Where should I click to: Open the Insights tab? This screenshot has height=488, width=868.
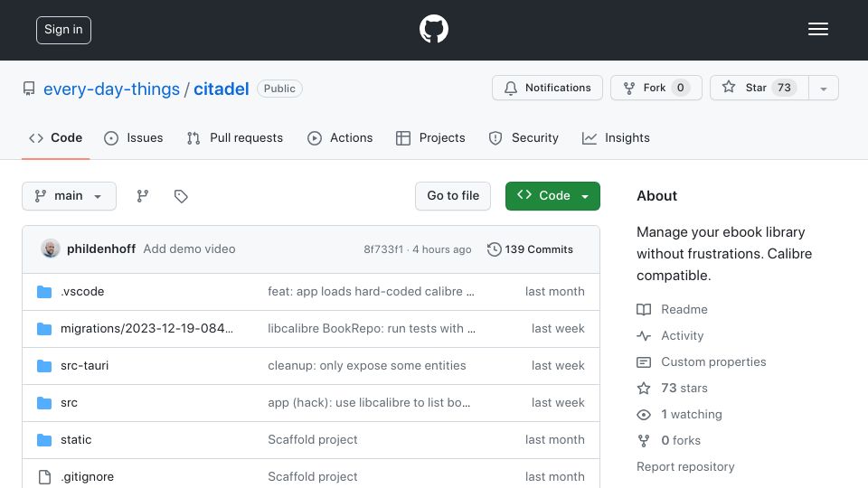click(616, 137)
